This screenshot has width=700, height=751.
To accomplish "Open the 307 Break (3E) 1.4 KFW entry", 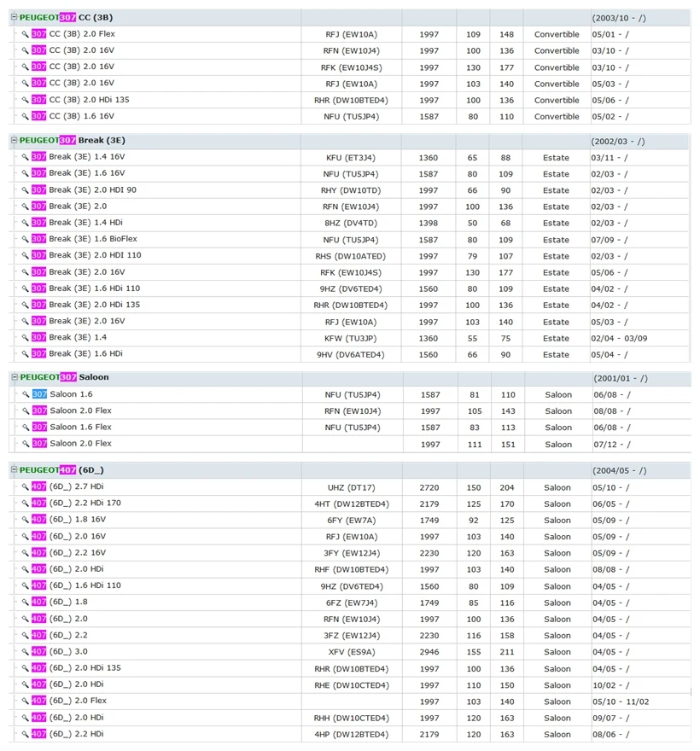I will (x=69, y=337).
